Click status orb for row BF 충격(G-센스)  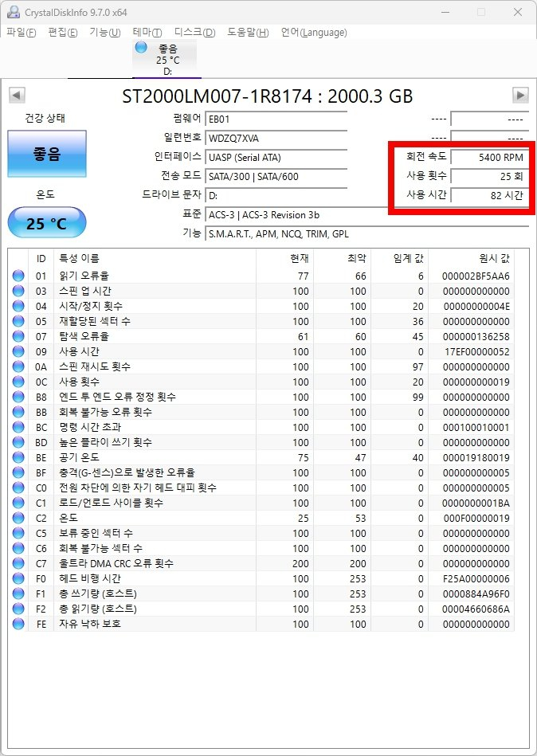click(x=18, y=472)
